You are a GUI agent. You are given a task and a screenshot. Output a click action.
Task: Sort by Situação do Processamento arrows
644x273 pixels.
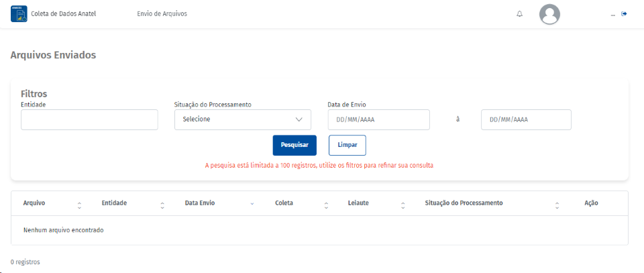point(557,203)
